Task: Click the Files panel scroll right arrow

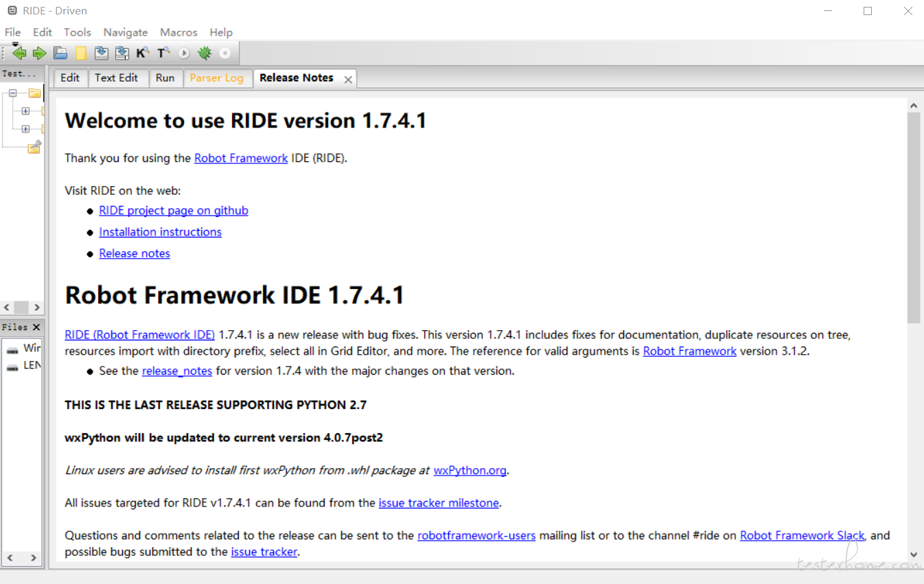Action: pyautogui.click(x=33, y=558)
